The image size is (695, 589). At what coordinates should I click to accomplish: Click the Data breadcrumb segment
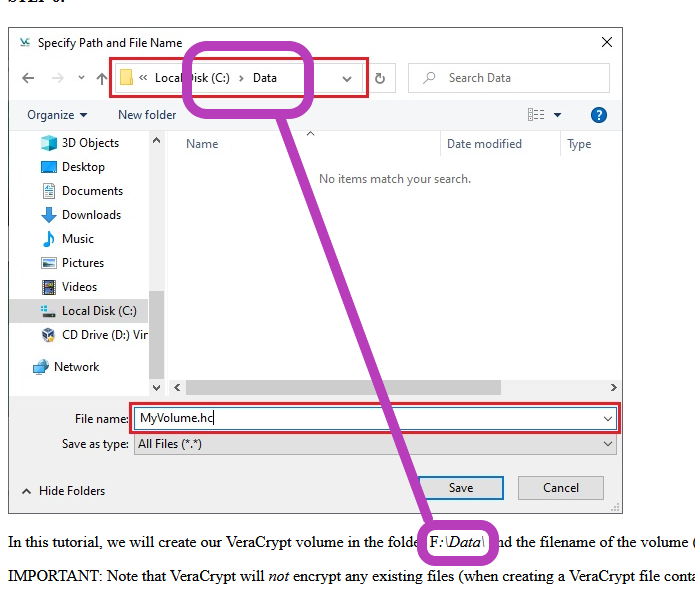coord(265,78)
